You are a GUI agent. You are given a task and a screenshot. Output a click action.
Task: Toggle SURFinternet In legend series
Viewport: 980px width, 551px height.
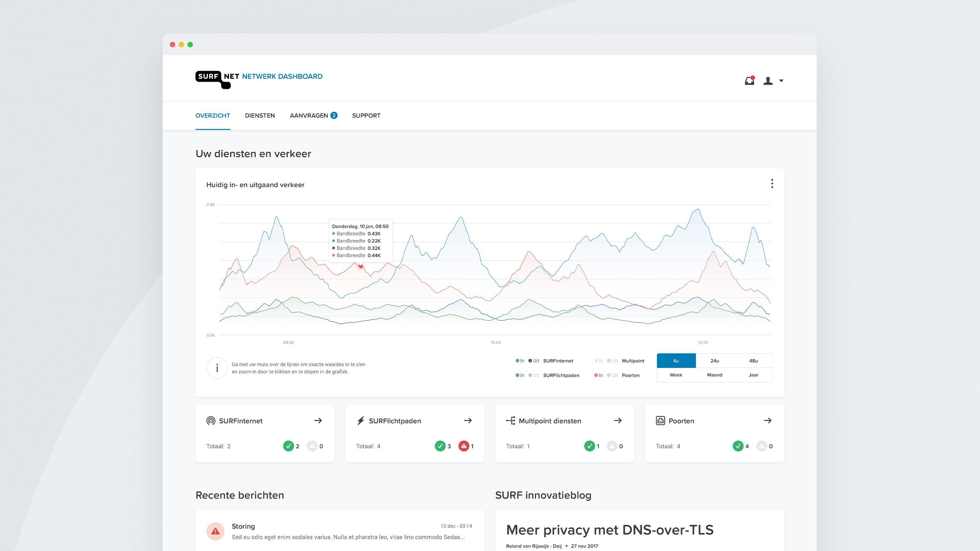pyautogui.click(x=520, y=361)
